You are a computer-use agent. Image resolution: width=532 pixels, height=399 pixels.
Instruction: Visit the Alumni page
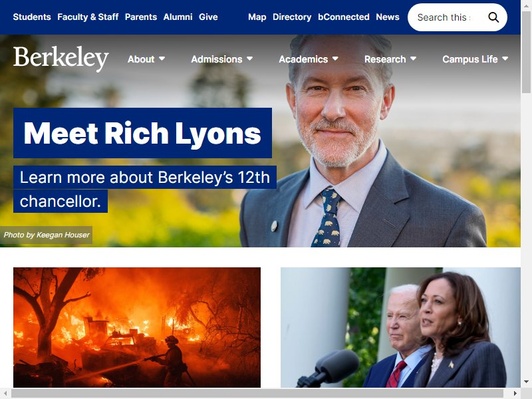coord(178,17)
